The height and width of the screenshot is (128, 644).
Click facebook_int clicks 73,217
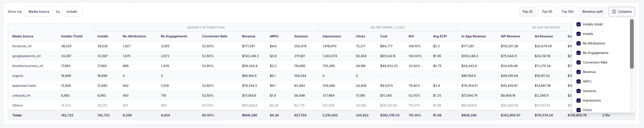tap(361, 46)
